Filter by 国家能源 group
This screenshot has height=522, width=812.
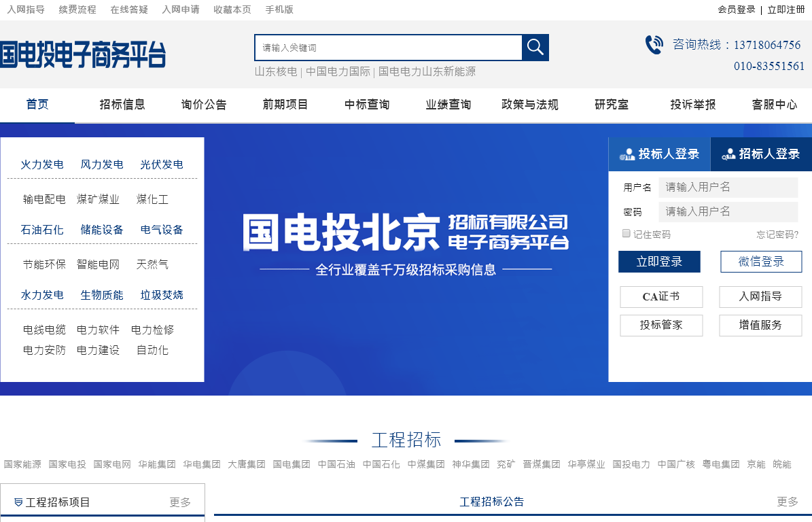point(22,464)
